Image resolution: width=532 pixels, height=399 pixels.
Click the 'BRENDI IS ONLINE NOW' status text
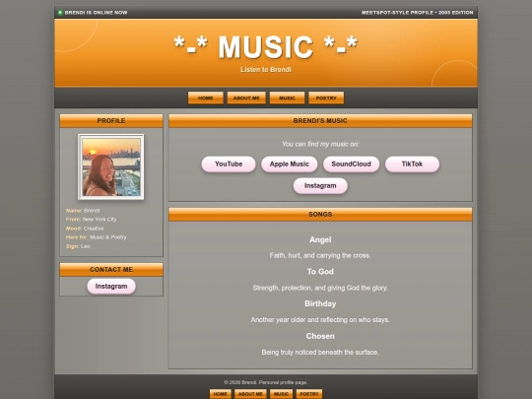tap(96, 13)
